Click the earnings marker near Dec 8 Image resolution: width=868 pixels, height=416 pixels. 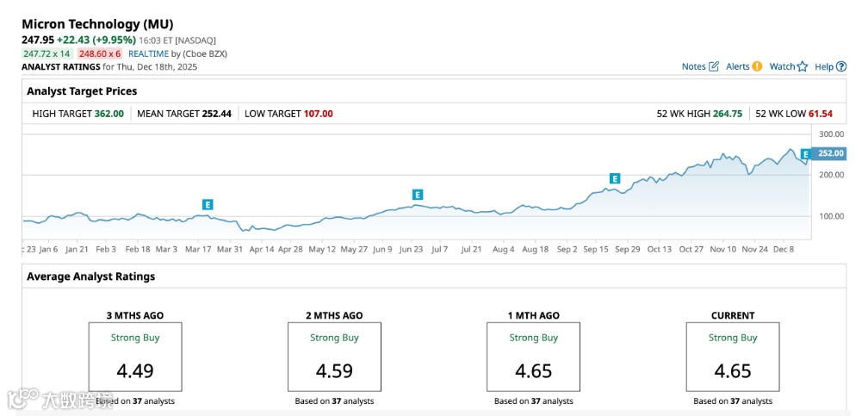(806, 154)
